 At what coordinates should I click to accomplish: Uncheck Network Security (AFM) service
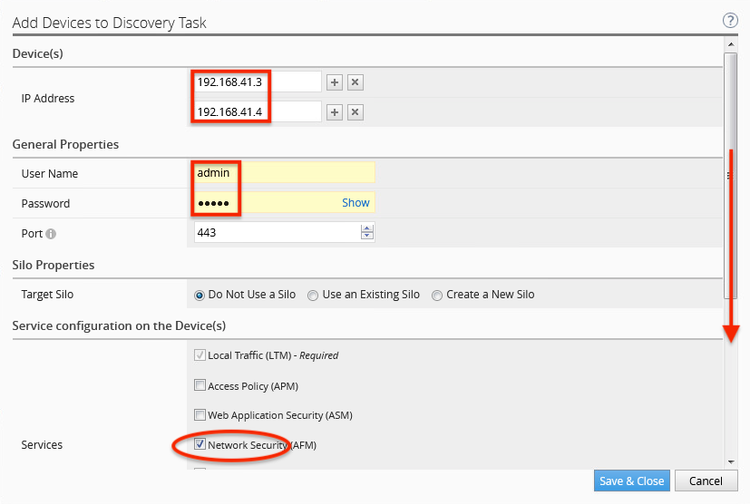tap(200, 444)
